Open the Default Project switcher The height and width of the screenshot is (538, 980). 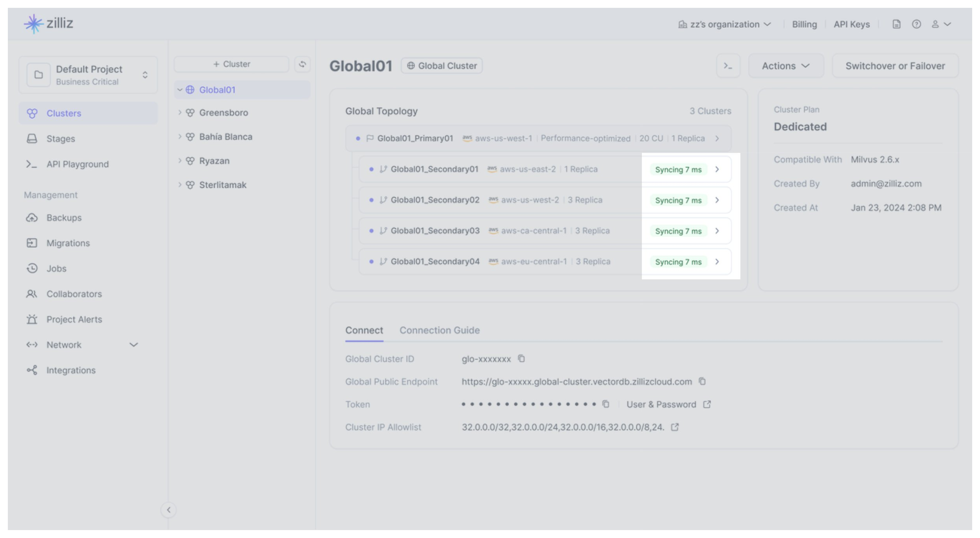[x=88, y=75]
